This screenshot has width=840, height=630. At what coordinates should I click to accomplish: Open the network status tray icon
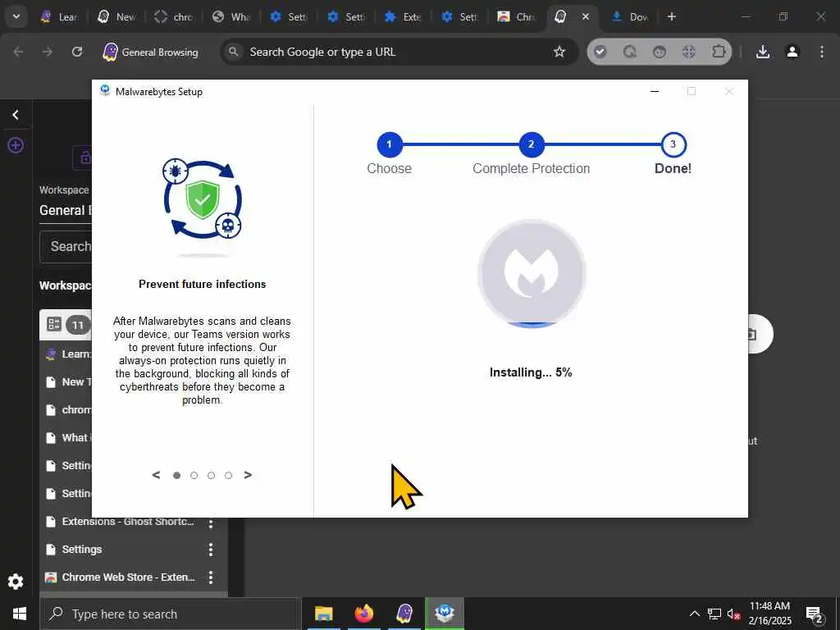click(x=714, y=614)
